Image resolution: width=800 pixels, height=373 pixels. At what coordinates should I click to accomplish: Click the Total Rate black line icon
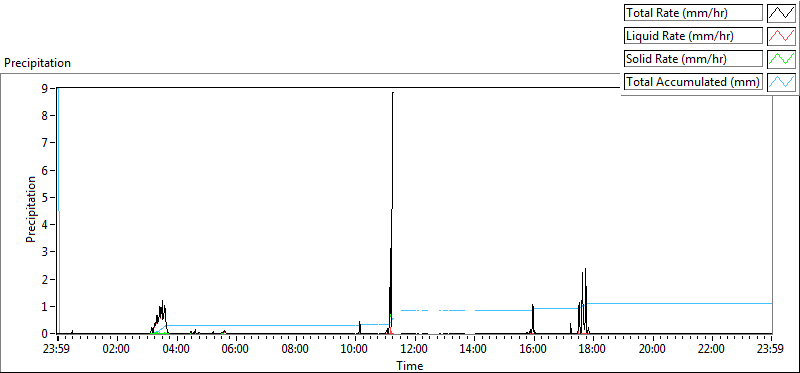pos(781,13)
